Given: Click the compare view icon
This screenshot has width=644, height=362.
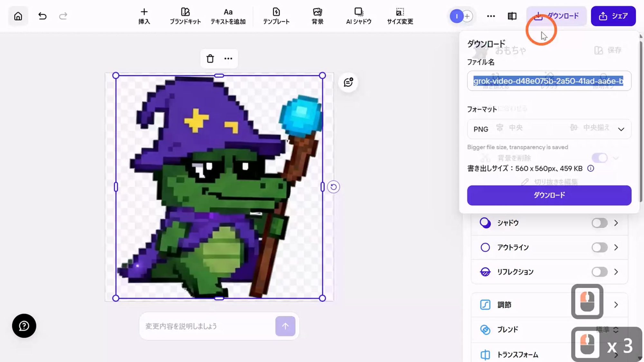Looking at the screenshot, I should click(512, 16).
